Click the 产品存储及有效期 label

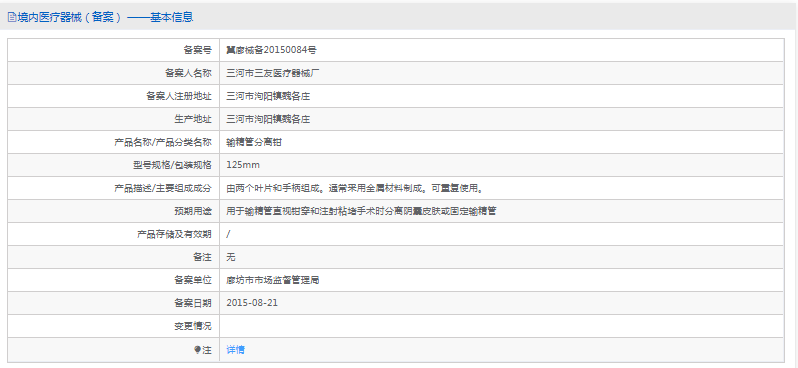pyautogui.click(x=174, y=234)
